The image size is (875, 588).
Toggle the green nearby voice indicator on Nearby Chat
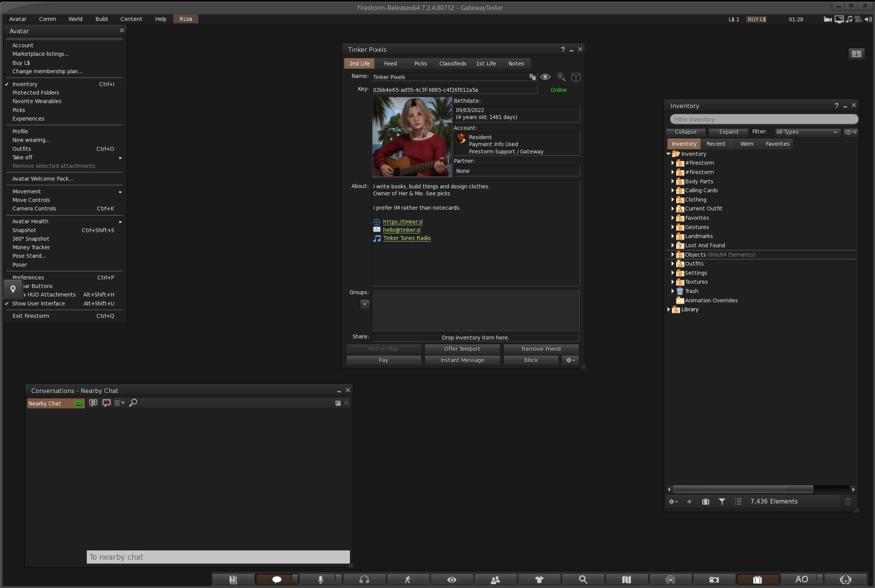click(x=79, y=403)
